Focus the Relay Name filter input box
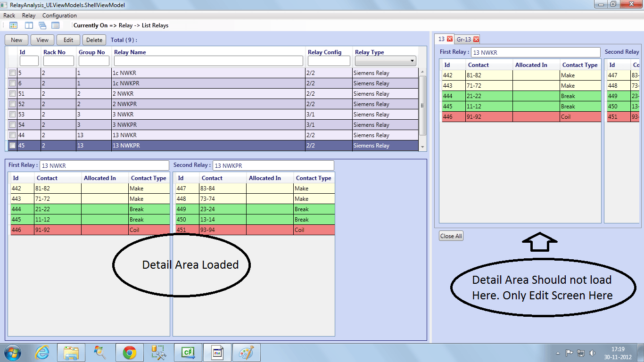This screenshot has height=362, width=644. coord(208,61)
